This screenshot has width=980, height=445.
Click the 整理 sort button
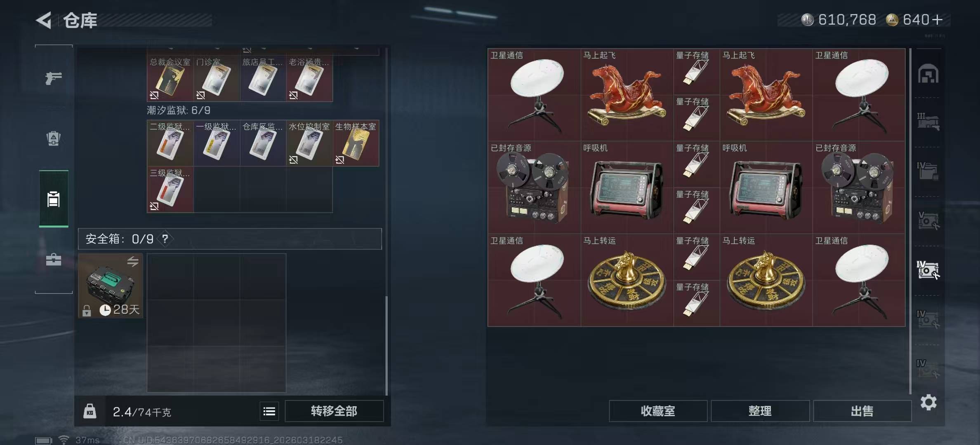(760, 411)
